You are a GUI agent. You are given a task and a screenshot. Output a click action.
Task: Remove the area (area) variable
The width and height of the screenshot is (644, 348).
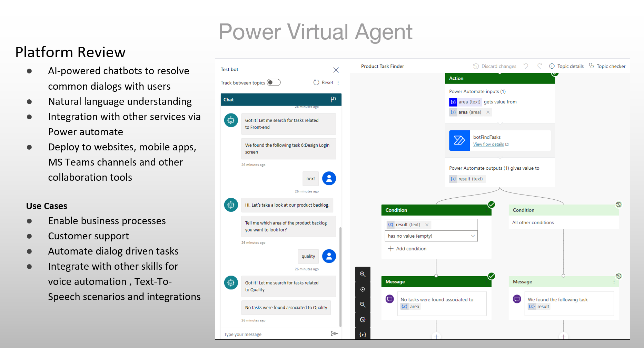(x=488, y=112)
